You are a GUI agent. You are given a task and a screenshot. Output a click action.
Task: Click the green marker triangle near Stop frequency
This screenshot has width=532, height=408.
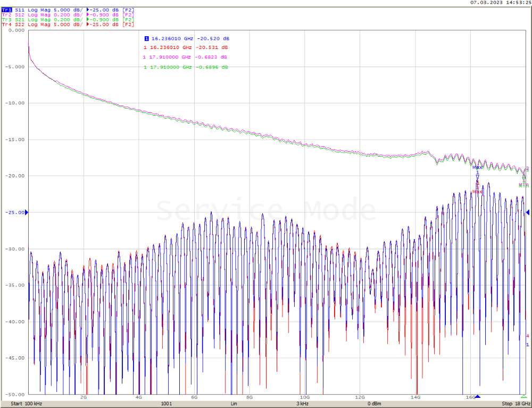click(x=523, y=397)
